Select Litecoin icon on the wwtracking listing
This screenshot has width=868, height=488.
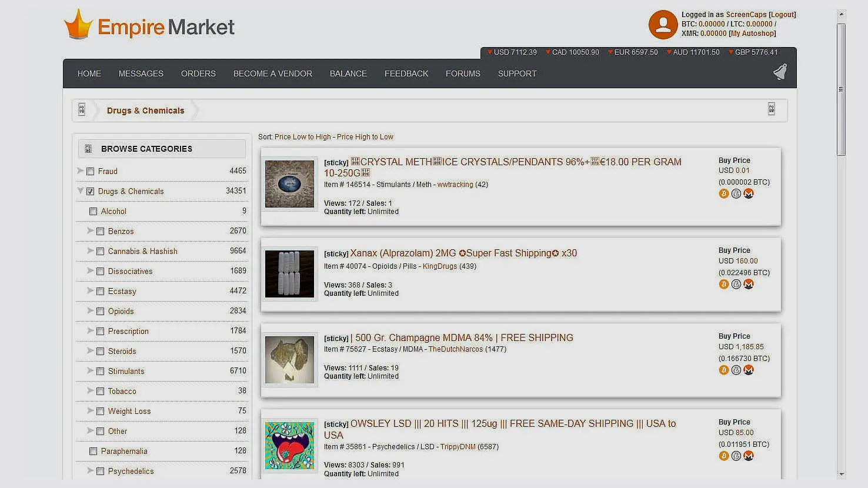(x=736, y=193)
